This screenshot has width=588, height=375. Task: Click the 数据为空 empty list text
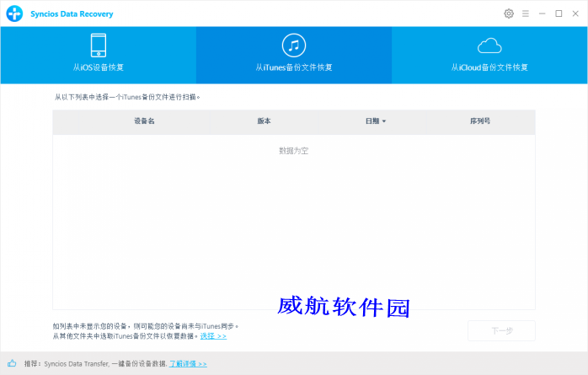click(x=294, y=151)
